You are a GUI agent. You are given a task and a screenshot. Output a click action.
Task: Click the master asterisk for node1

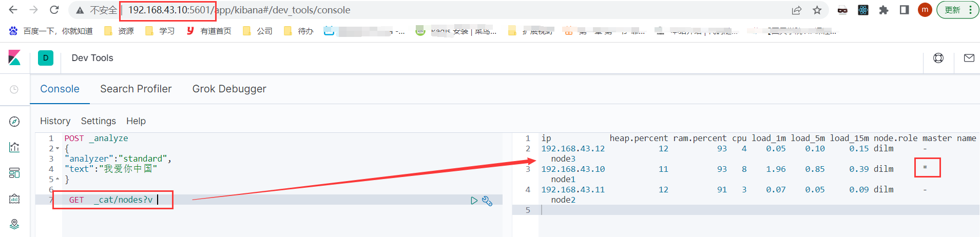(925, 168)
